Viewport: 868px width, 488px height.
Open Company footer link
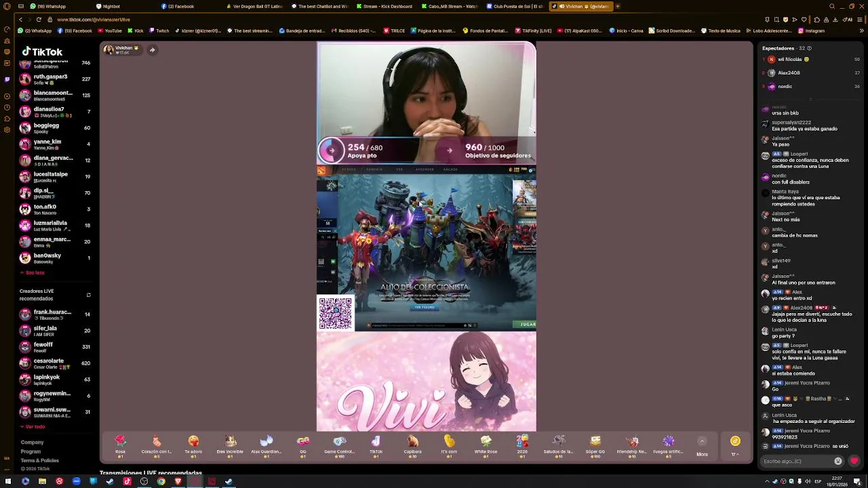pos(32,442)
